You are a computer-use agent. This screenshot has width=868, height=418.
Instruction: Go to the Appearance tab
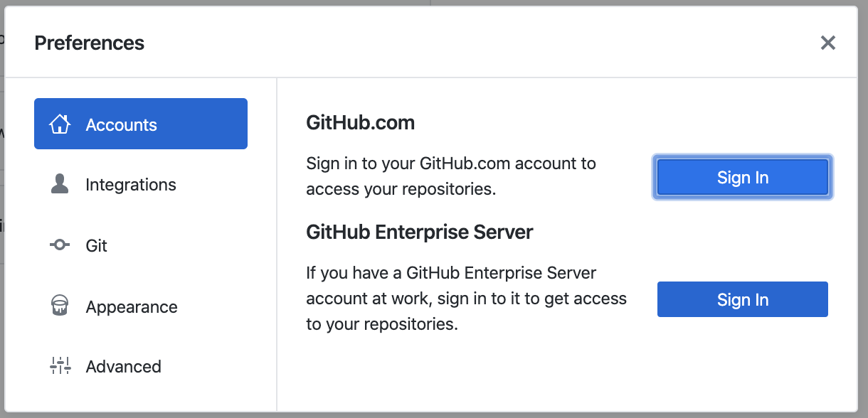point(132,307)
